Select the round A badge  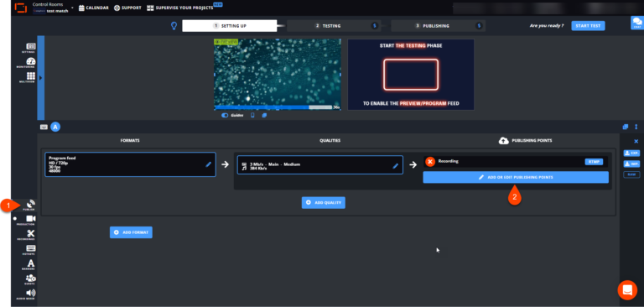[55, 127]
